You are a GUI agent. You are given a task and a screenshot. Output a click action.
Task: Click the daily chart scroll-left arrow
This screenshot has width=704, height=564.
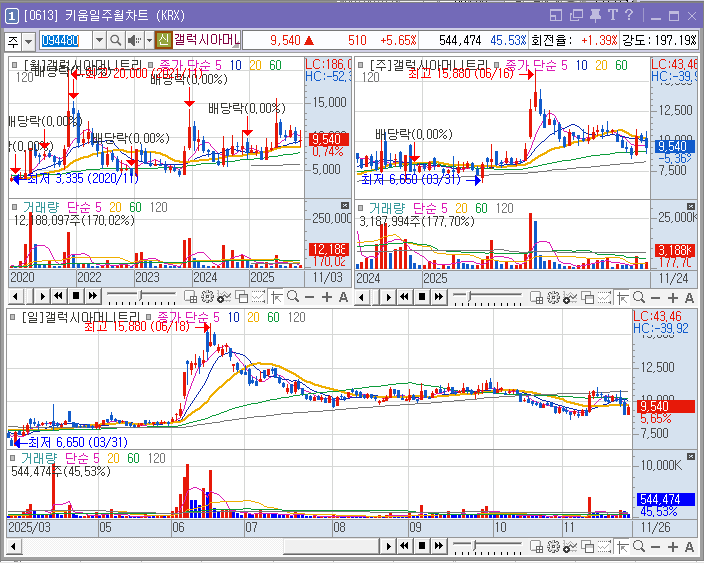[14, 546]
